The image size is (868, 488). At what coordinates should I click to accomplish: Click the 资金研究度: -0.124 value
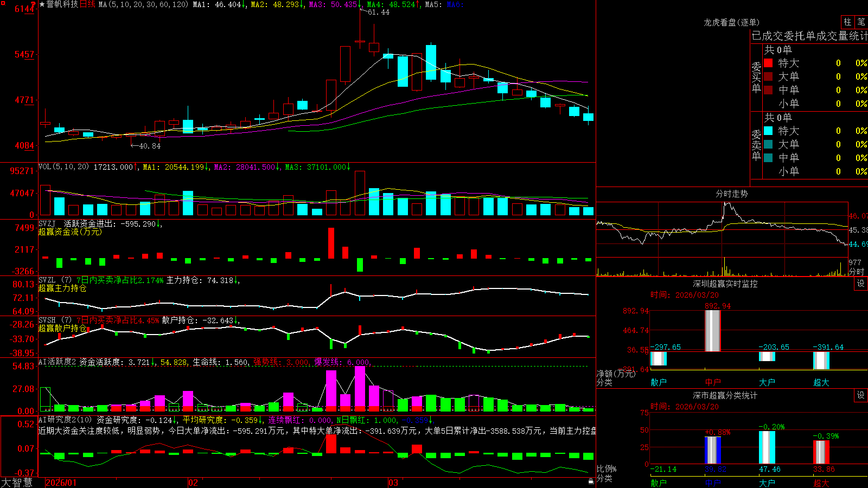tap(135, 420)
